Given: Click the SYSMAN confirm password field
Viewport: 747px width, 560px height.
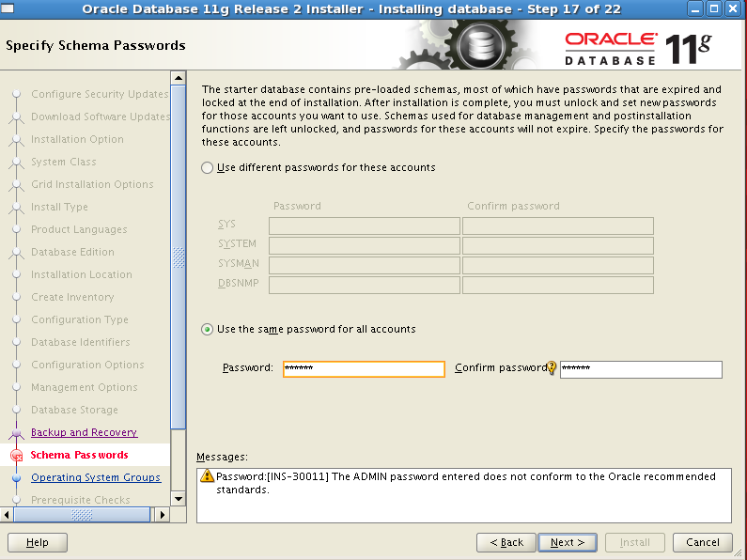Looking at the screenshot, I should [x=558, y=265].
